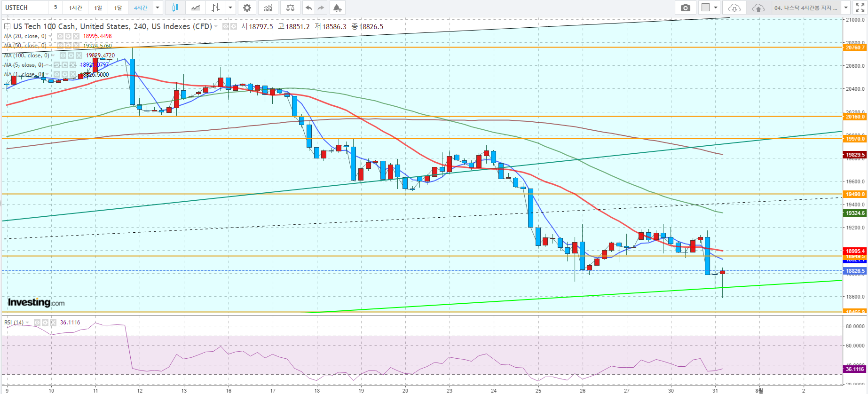This screenshot has width=868, height=394.
Task: Remove the MA 5 indicator
Action: coord(73,65)
